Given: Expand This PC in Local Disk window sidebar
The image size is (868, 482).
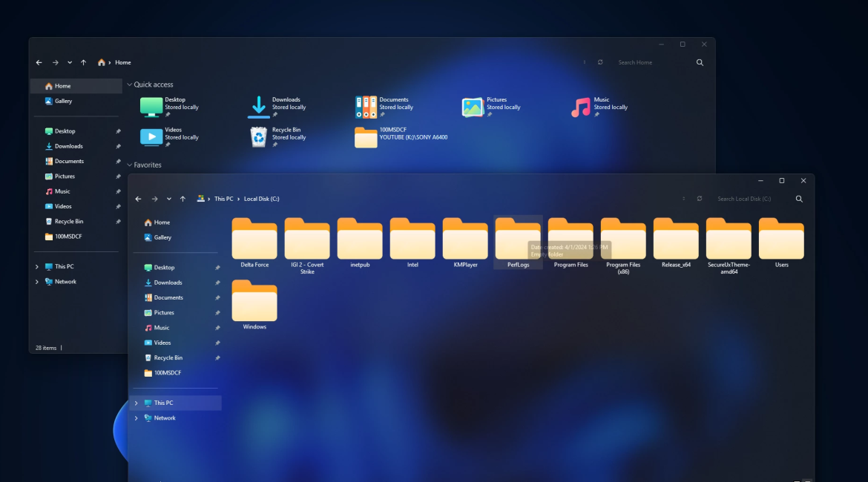Looking at the screenshot, I should pyautogui.click(x=137, y=403).
